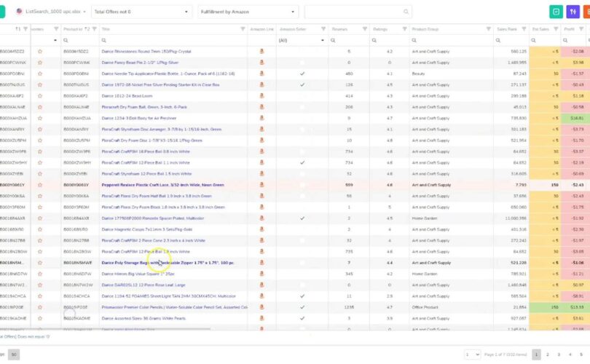Sort by the Title column header
The width and height of the screenshot is (590, 364).
click(x=106, y=29)
